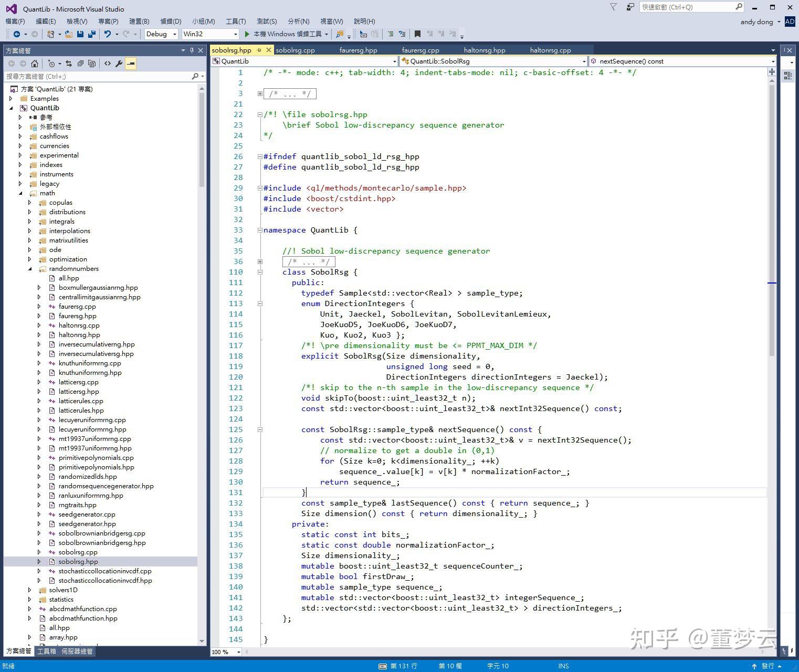Click the View Code angle-brackets icon
The width and height of the screenshot is (799, 672).
(x=108, y=64)
